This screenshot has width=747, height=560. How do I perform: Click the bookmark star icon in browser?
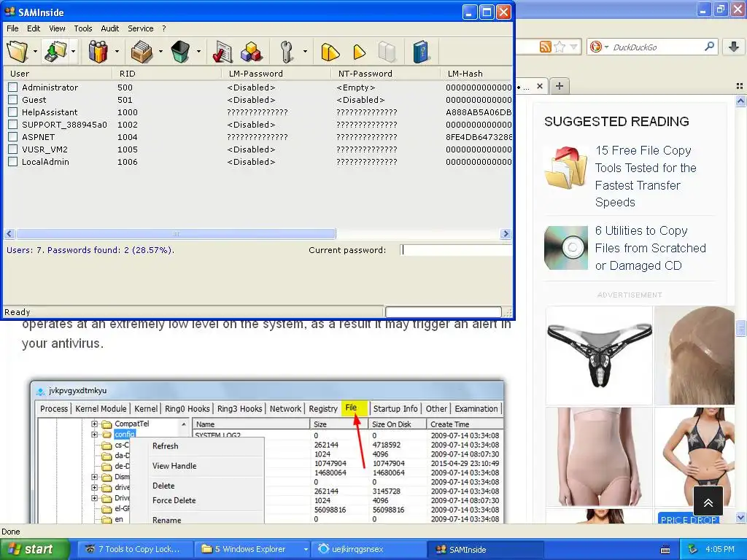(560, 47)
